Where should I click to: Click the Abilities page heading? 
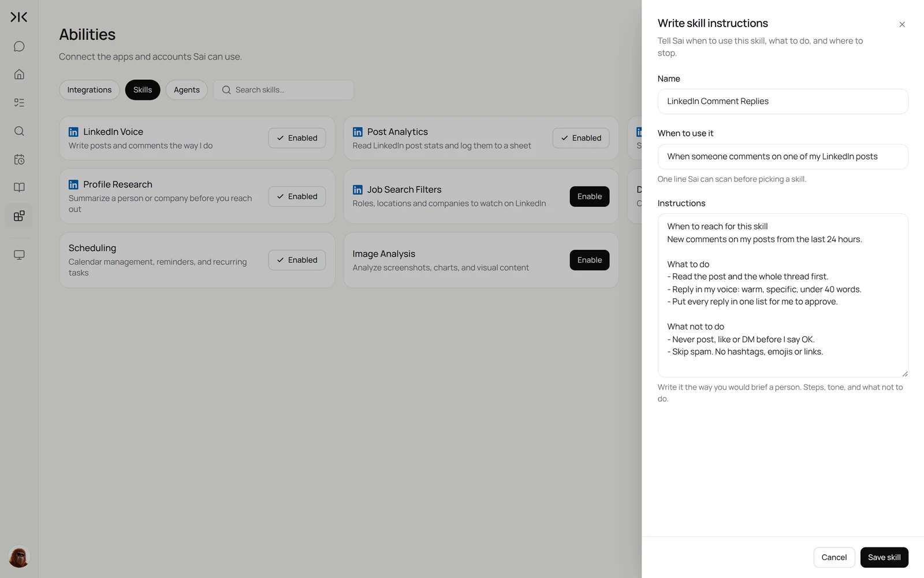87,35
